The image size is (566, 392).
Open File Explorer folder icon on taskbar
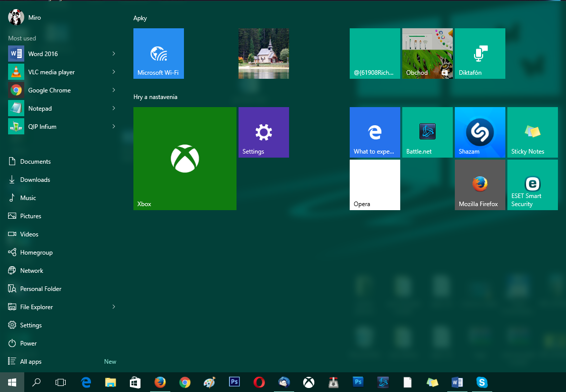(x=111, y=382)
